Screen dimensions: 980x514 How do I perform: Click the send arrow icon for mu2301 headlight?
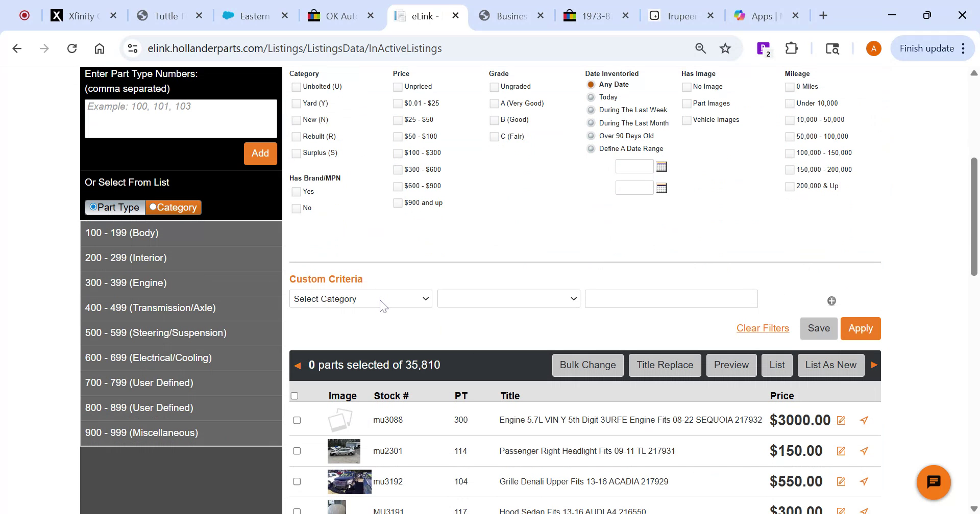[864, 451]
